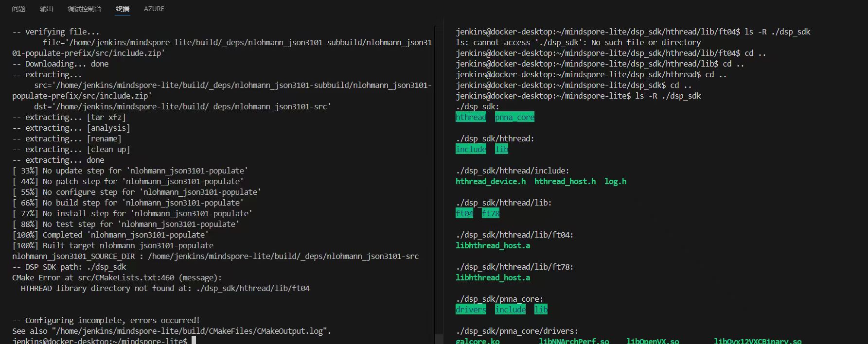Click hthread_host.h in the listing
The width and height of the screenshot is (868, 344).
coord(565,181)
